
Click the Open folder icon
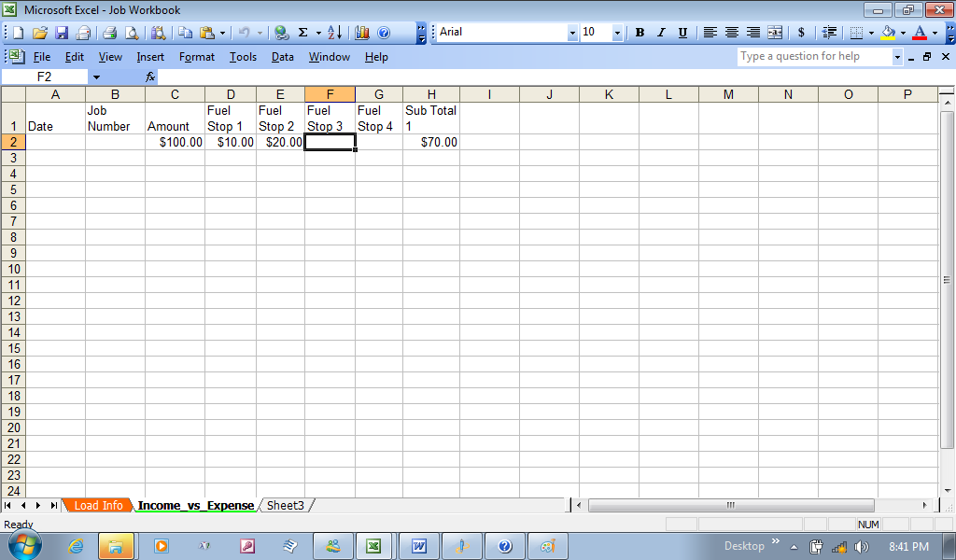39,33
